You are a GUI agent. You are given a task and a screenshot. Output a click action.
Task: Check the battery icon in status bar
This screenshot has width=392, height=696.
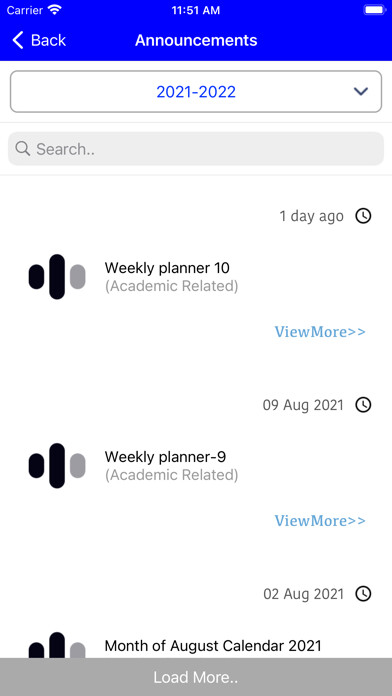pos(374,10)
